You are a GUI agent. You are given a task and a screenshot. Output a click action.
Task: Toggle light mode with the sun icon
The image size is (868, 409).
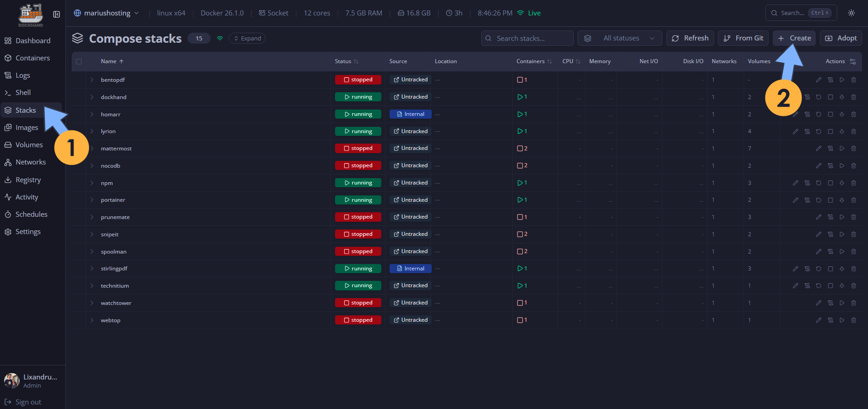click(851, 13)
